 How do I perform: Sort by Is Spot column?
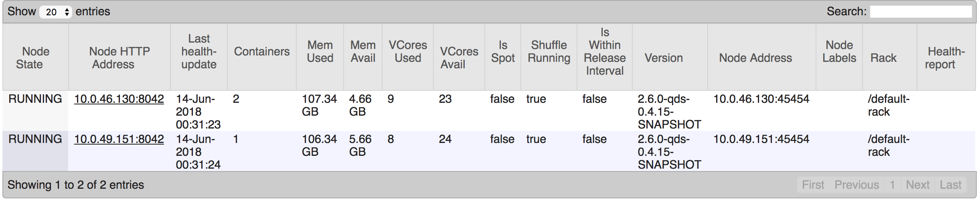click(x=503, y=57)
